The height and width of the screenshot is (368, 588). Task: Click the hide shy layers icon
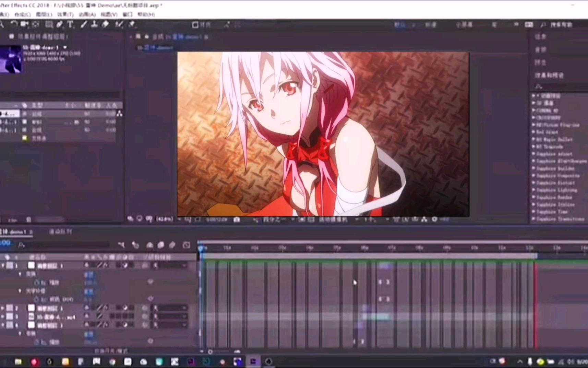coord(149,245)
